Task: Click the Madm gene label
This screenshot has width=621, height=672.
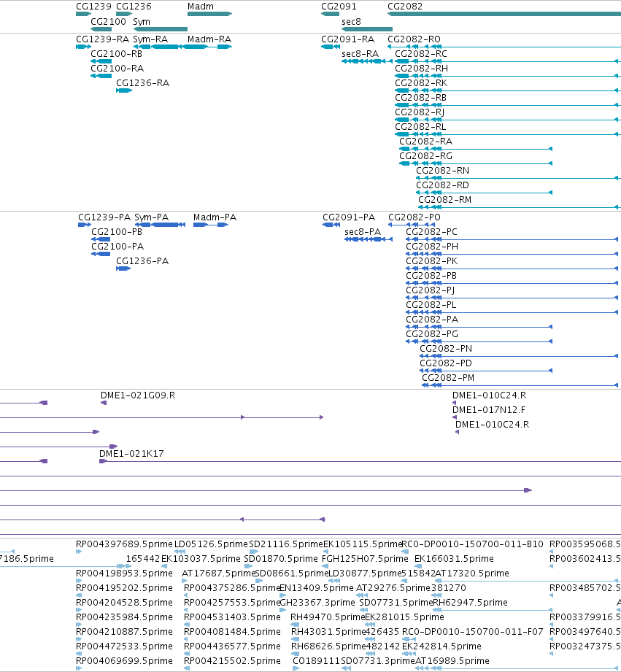Action: point(201,7)
